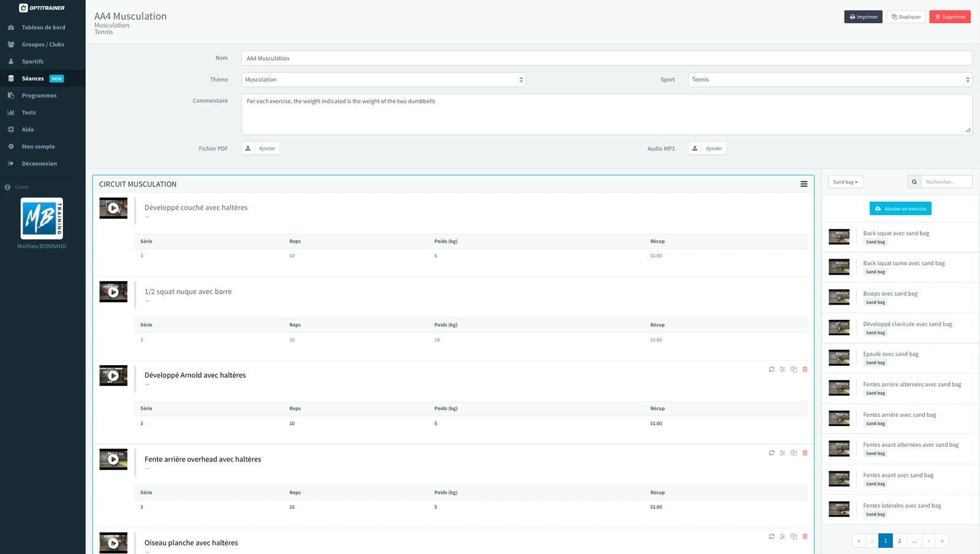Click the Rechercher search field

[946, 182]
